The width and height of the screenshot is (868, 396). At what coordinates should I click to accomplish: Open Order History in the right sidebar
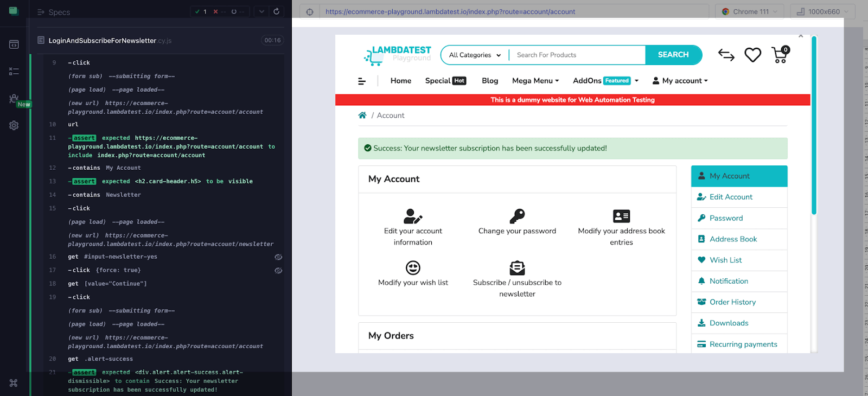[x=739, y=302]
